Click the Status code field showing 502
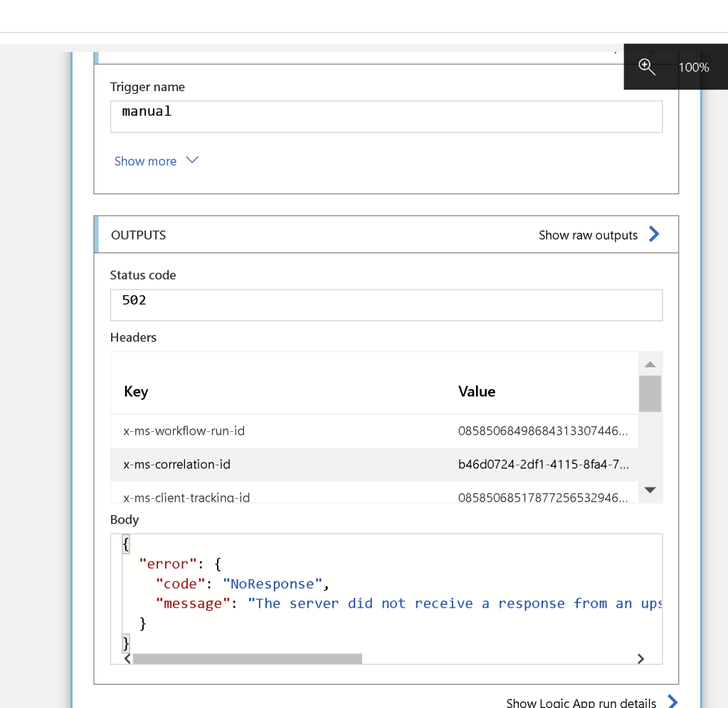Image resolution: width=728 pixels, height=708 pixels. point(386,305)
